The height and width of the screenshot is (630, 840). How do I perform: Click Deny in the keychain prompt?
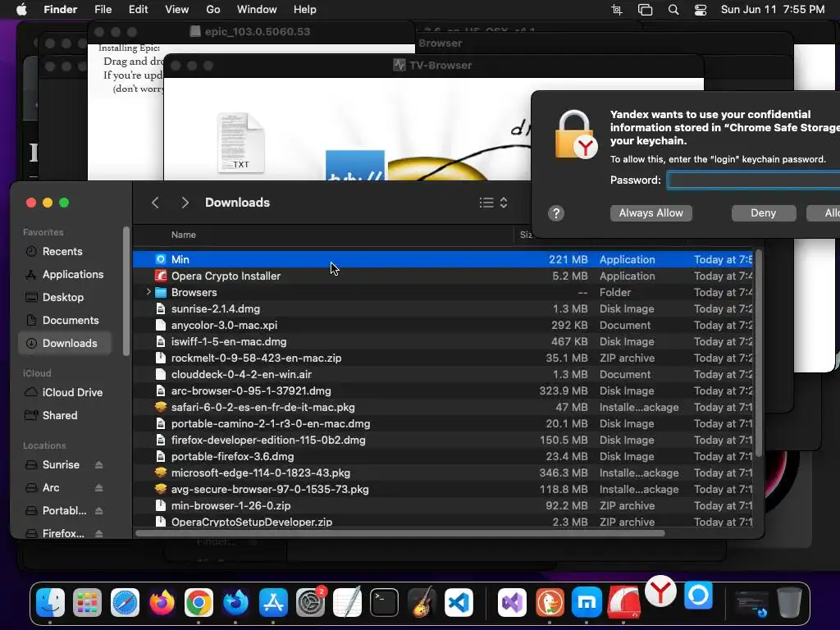coord(764,213)
